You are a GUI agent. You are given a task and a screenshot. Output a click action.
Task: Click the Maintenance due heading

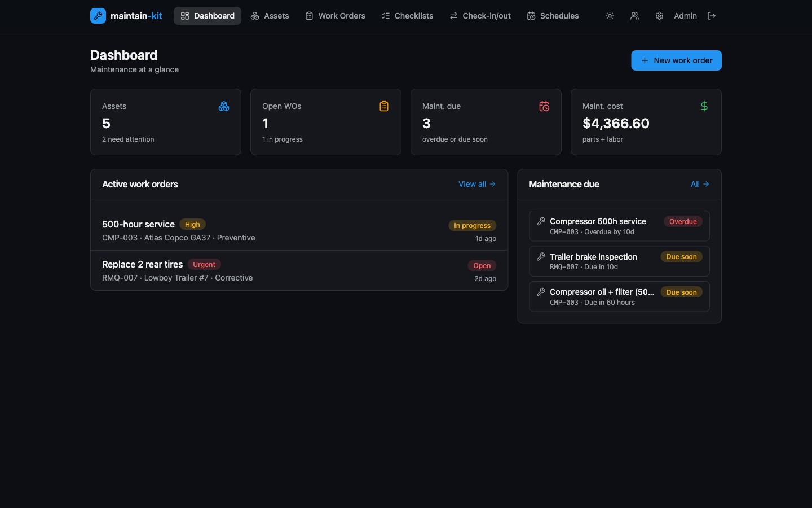pos(564,184)
